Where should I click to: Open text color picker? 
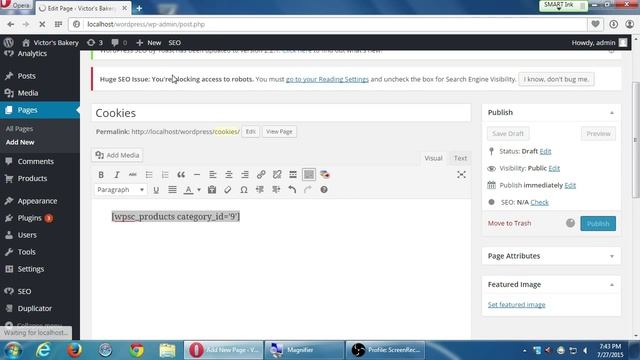pos(188,190)
